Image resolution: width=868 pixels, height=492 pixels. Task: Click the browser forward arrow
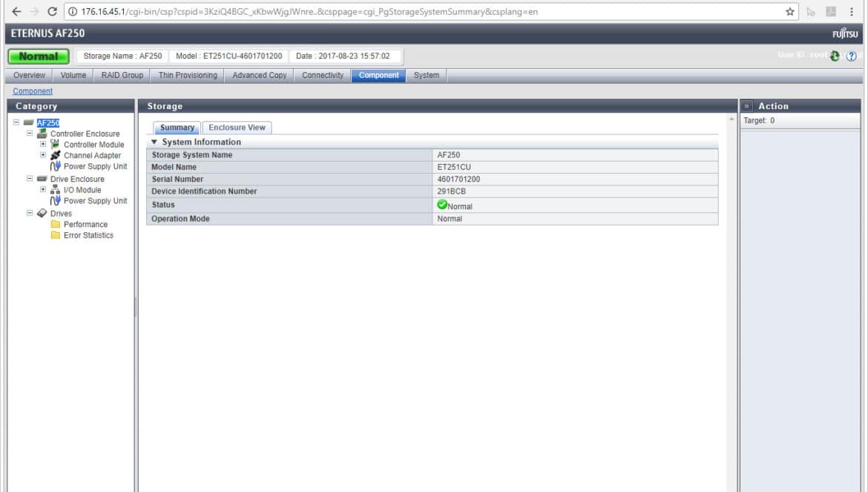[34, 12]
